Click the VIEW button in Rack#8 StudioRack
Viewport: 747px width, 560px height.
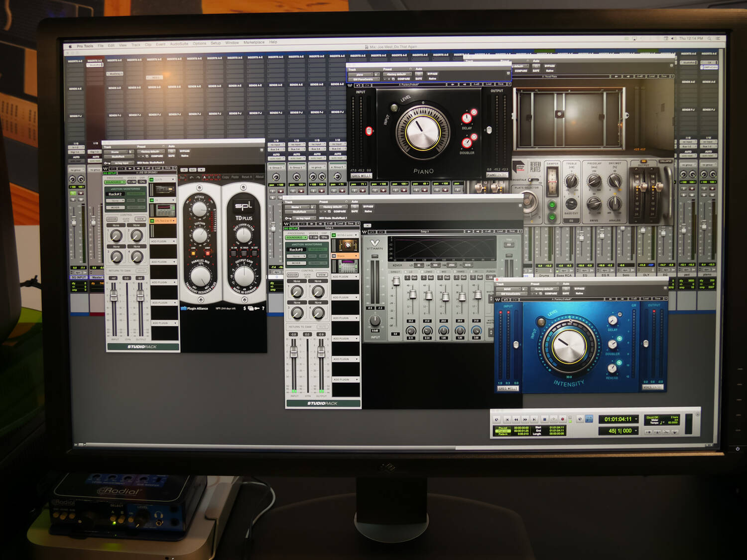pos(322,275)
